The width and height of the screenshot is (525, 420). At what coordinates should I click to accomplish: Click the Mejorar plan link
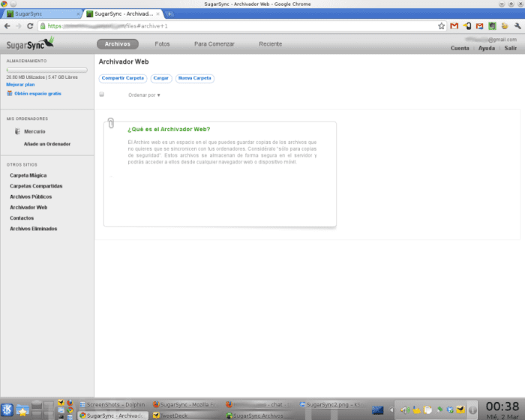20,85
